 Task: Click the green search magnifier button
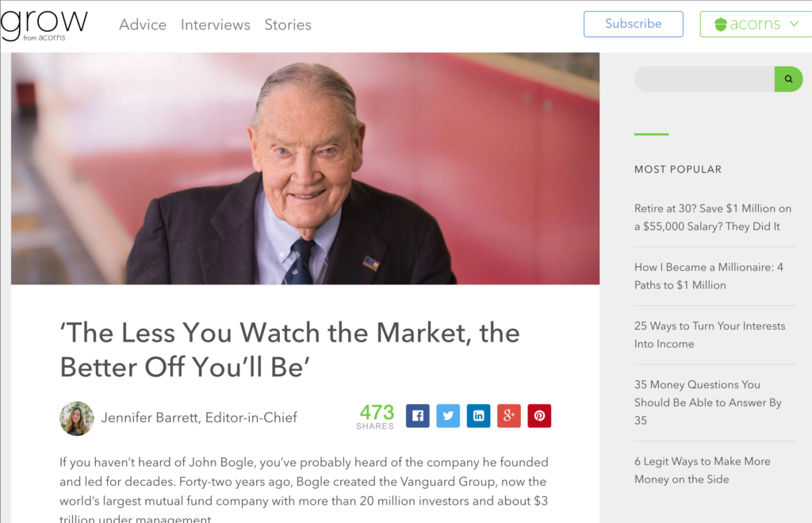(x=788, y=79)
